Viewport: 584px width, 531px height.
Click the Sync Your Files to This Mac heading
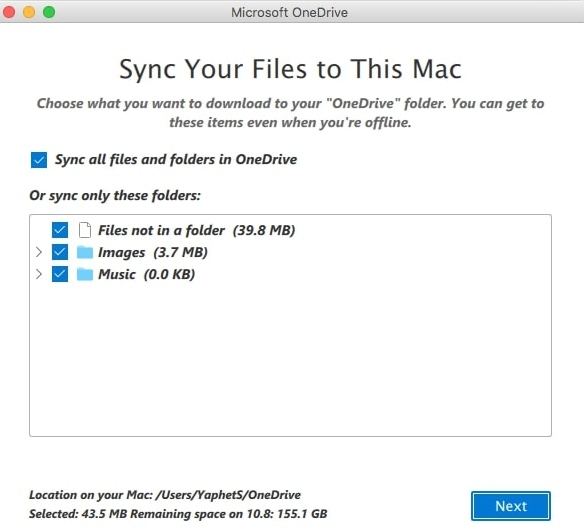tap(291, 69)
